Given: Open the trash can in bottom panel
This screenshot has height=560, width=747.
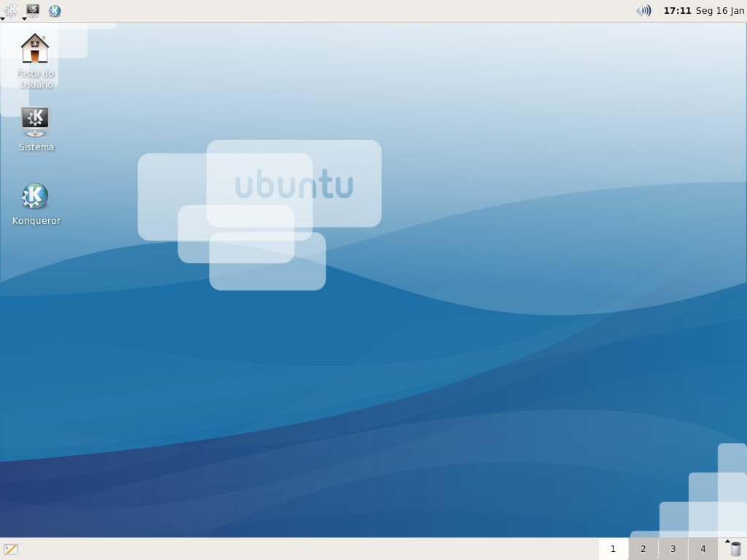Looking at the screenshot, I should tap(735, 549).
